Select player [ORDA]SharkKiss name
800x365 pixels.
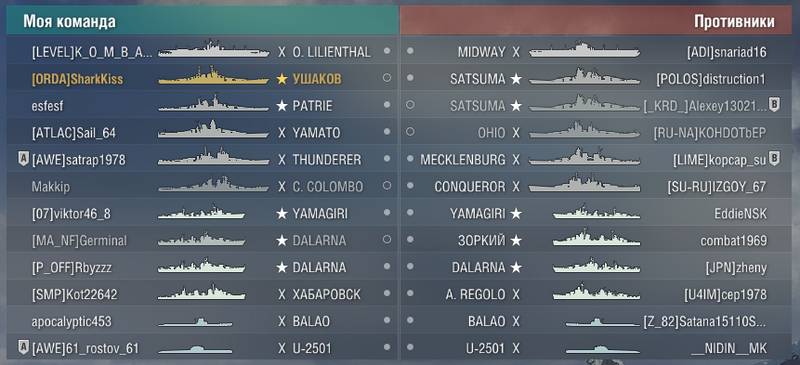click(77, 79)
